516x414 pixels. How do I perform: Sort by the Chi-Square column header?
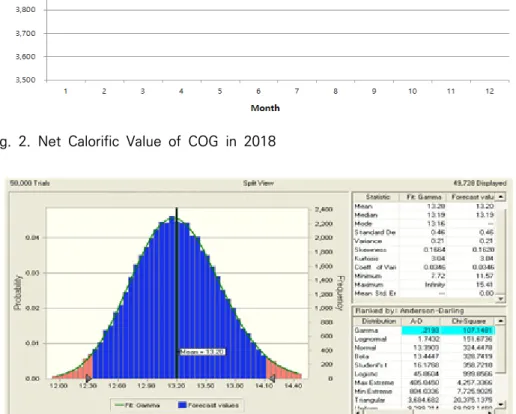tap(468, 321)
